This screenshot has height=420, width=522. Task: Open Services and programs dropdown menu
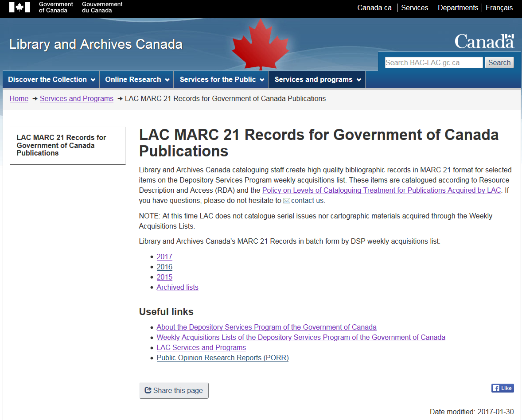click(317, 80)
